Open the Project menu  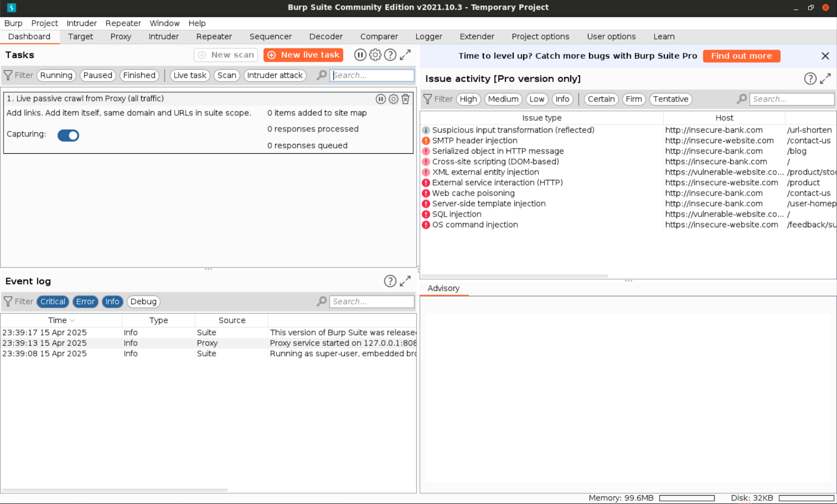(x=44, y=23)
